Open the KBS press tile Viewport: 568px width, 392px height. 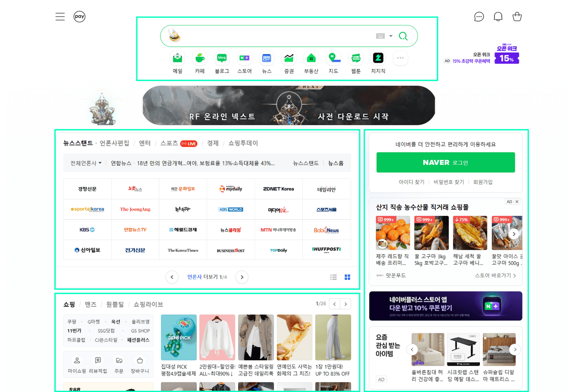(x=87, y=230)
